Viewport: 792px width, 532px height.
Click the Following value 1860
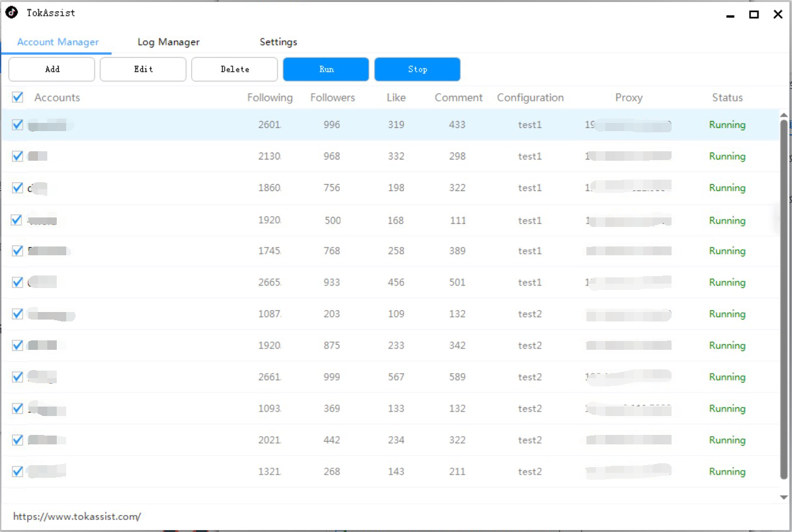point(269,188)
